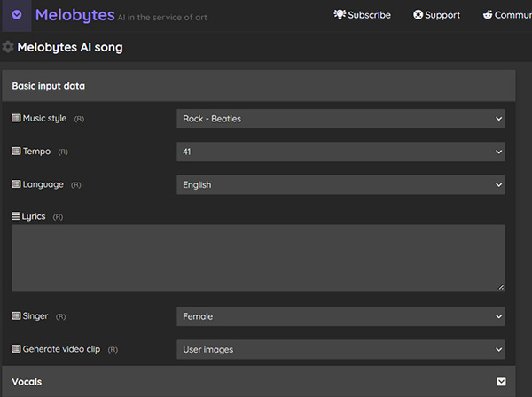This screenshot has height=397, width=532.
Task: Open the Language dropdown showing English
Action: [340, 185]
